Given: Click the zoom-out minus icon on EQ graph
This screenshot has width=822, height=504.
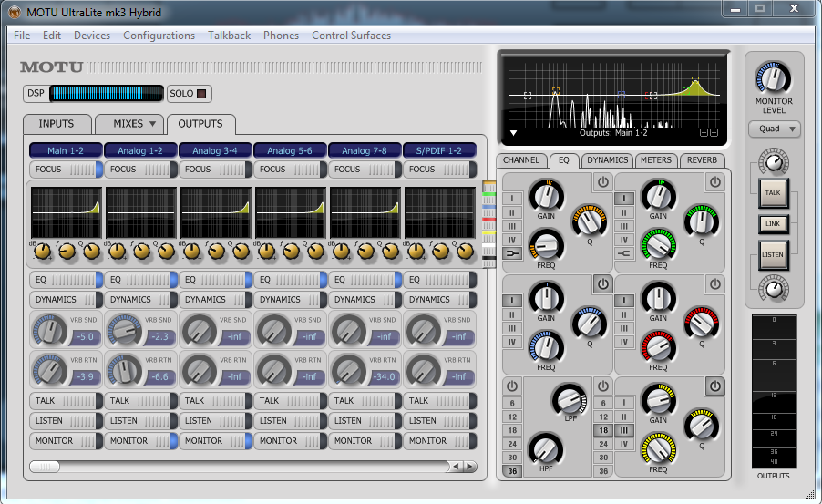Looking at the screenshot, I should click(x=714, y=133).
